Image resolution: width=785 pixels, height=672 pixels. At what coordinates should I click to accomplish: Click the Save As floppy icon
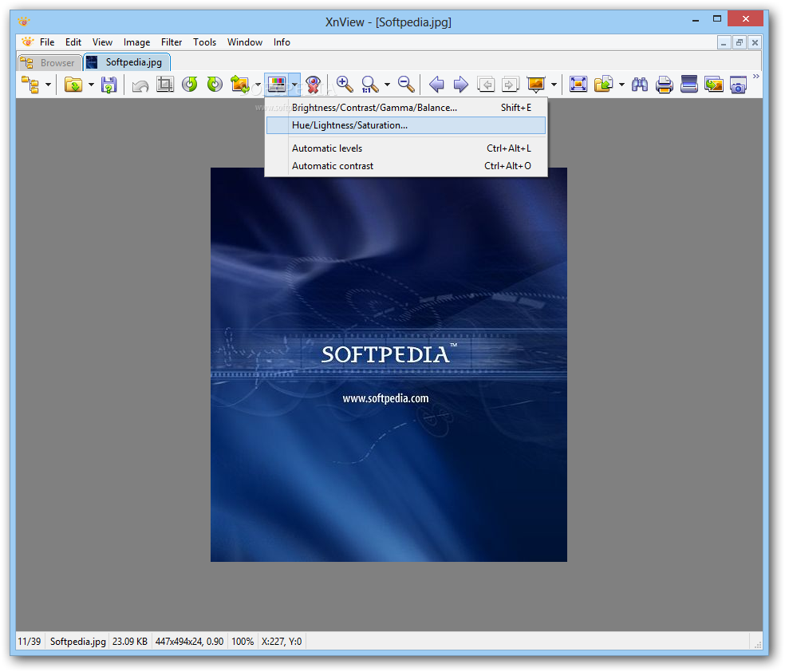click(x=108, y=85)
